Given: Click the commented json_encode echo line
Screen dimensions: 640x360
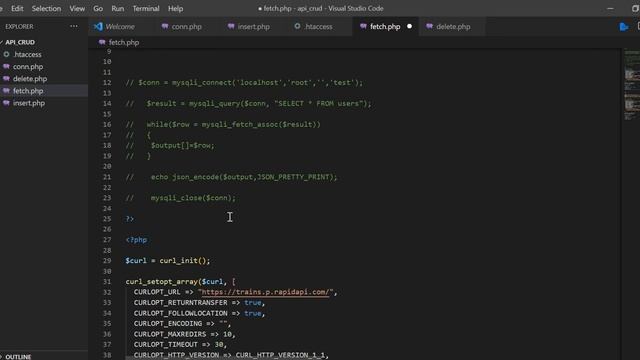Looking at the screenshot, I should pyautogui.click(x=231, y=177).
